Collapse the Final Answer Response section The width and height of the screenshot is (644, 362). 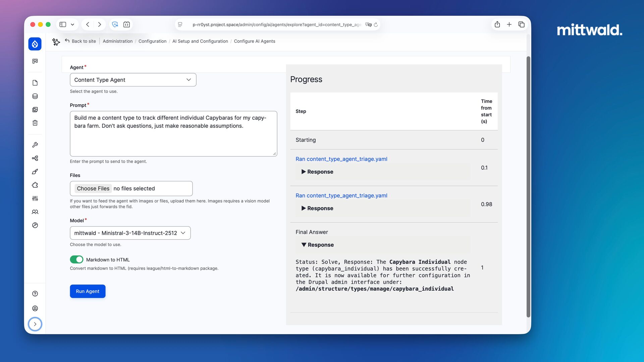(x=317, y=245)
